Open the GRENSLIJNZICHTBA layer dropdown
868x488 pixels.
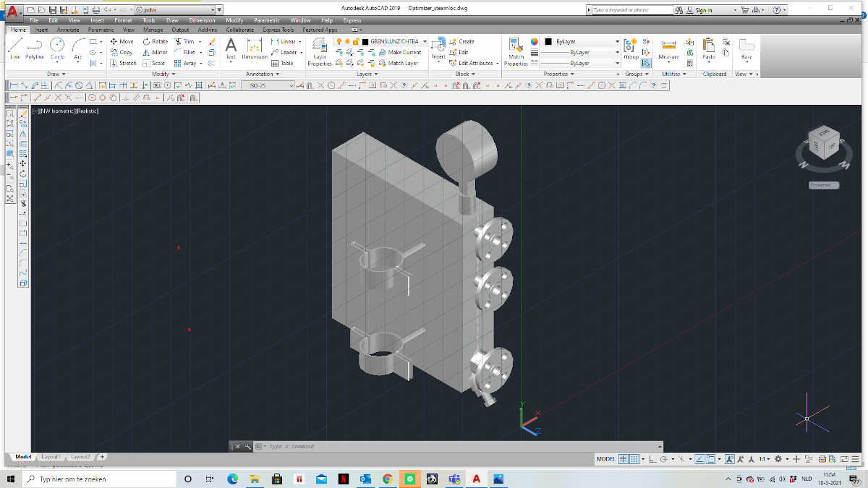425,42
